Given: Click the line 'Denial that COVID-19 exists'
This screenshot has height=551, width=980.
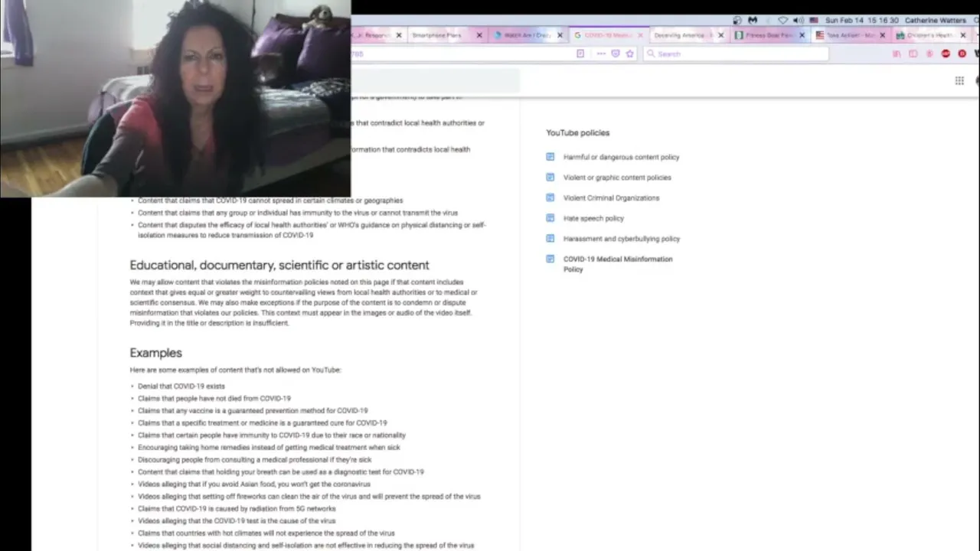Looking at the screenshot, I should [x=181, y=386].
